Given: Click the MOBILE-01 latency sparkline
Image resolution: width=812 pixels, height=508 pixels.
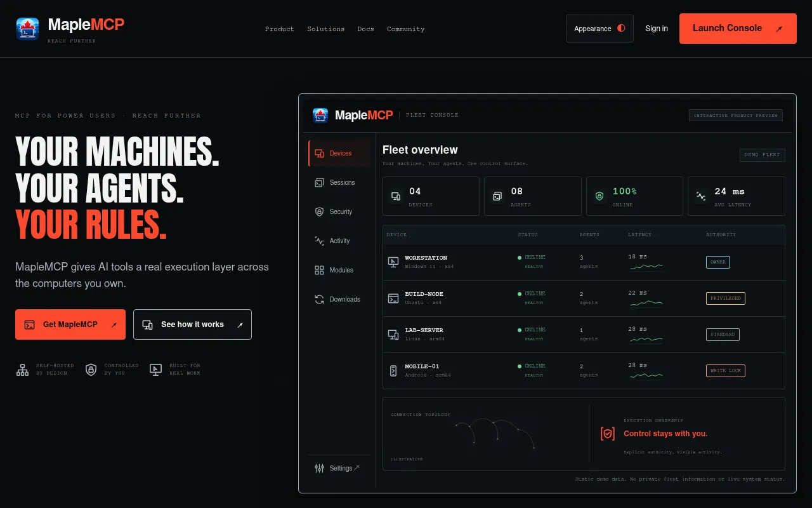Looking at the screenshot, I should pos(646,376).
